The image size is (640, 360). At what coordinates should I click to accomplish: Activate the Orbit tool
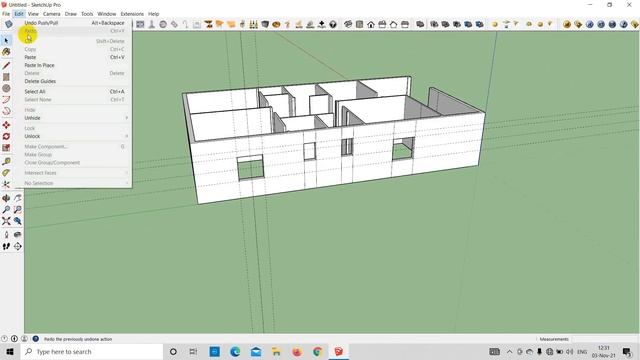pos(6,198)
